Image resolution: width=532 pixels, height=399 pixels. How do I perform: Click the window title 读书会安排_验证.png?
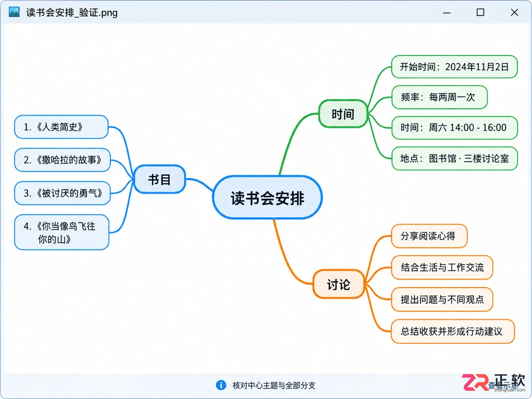coord(72,13)
